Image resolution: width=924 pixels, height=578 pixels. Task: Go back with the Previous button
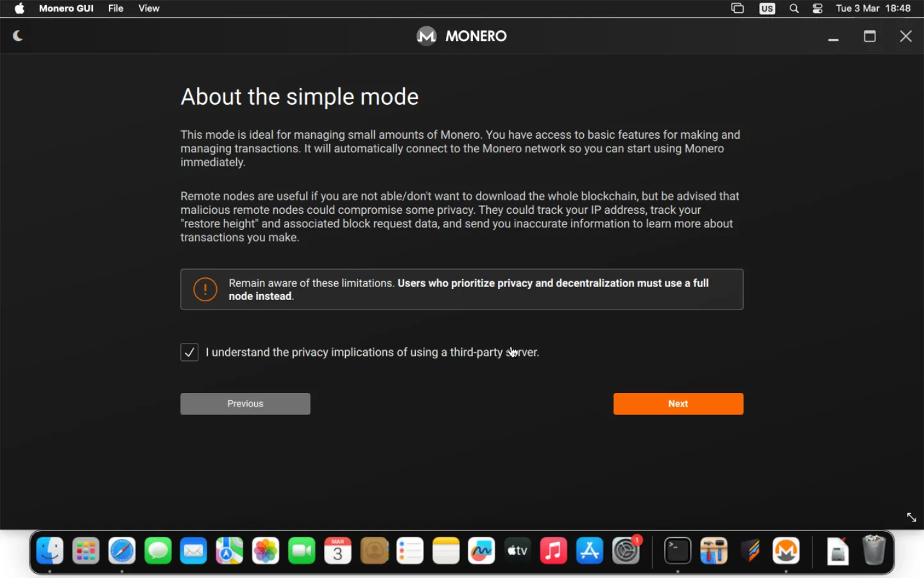pyautogui.click(x=245, y=404)
